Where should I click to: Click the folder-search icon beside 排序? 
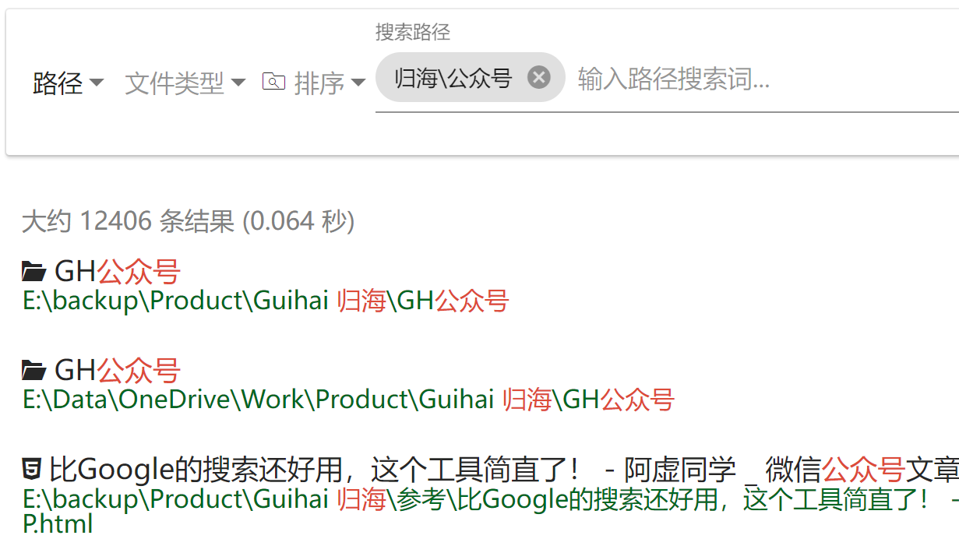click(x=273, y=81)
